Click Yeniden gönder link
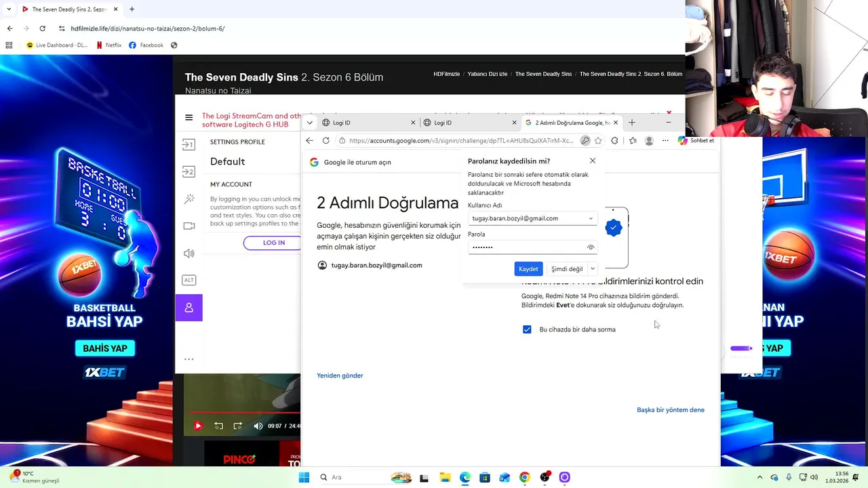The width and height of the screenshot is (868, 488). click(340, 375)
